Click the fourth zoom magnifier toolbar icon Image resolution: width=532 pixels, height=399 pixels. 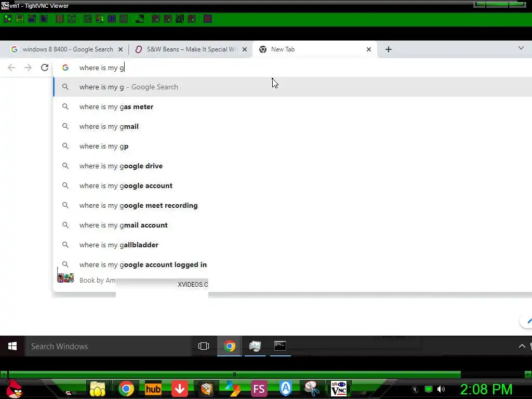coord(192,19)
